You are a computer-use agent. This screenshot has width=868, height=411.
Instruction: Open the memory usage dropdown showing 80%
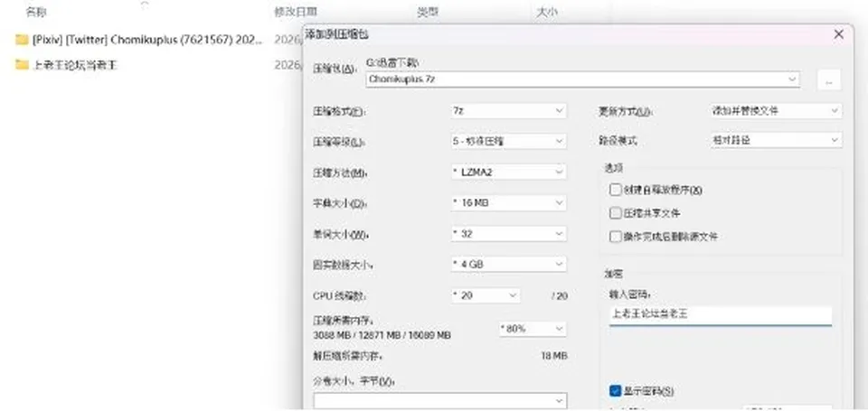click(533, 329)
